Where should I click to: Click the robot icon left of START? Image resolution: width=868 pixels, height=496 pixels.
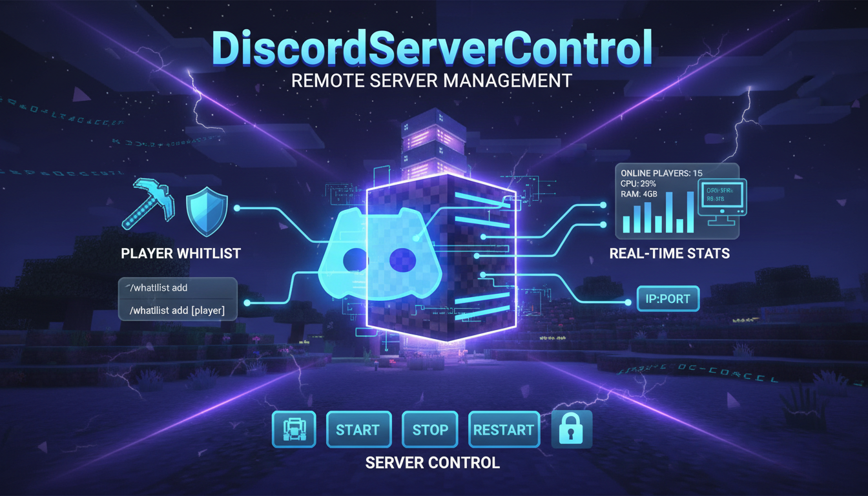point(294,429)
